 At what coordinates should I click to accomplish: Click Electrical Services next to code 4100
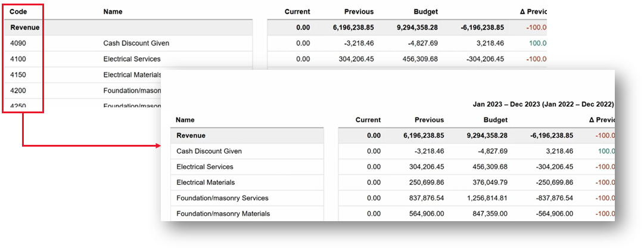point(132,59)
